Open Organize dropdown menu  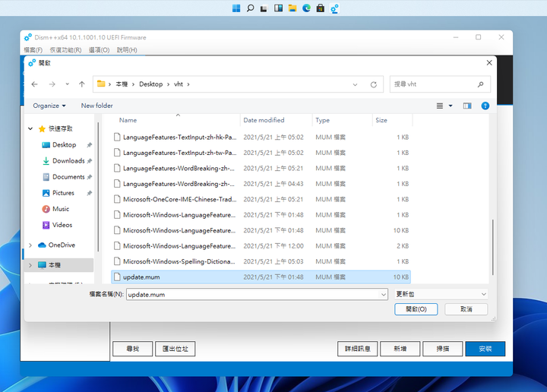pyautogui.click(x=49, y=106)
